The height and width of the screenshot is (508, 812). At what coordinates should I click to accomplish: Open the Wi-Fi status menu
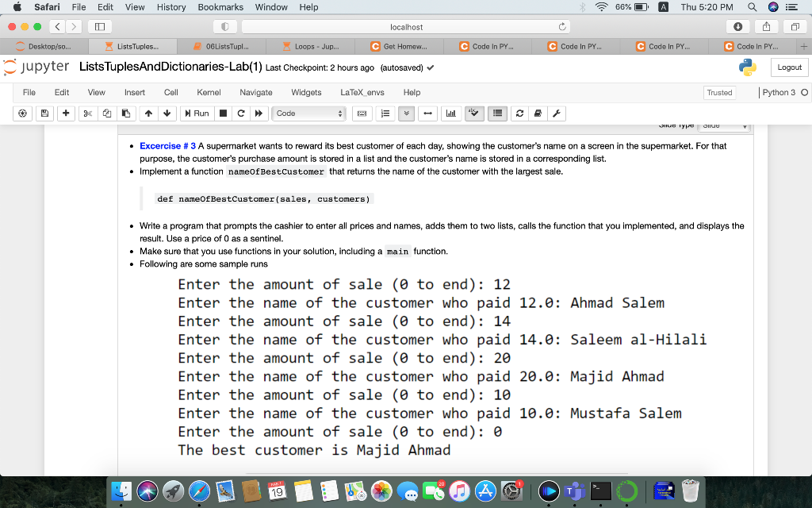(601, 6)
